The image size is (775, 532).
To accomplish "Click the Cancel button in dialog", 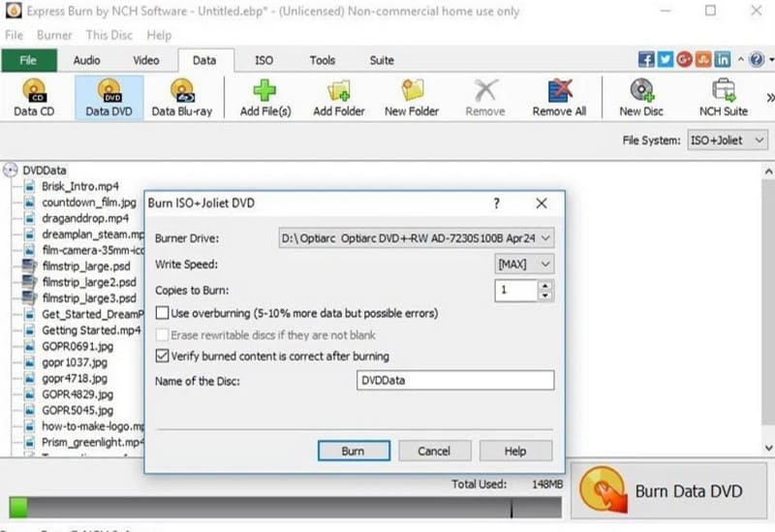I will 433,452.
